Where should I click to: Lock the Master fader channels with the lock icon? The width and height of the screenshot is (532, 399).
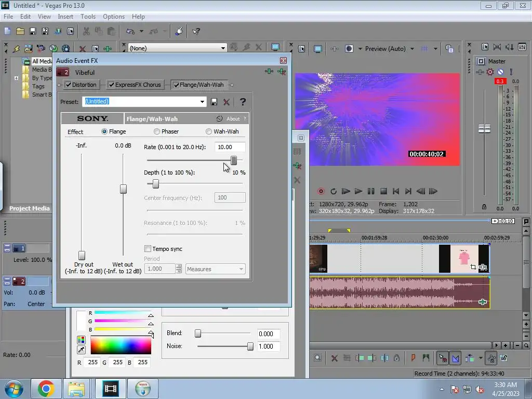coord(484,207)
